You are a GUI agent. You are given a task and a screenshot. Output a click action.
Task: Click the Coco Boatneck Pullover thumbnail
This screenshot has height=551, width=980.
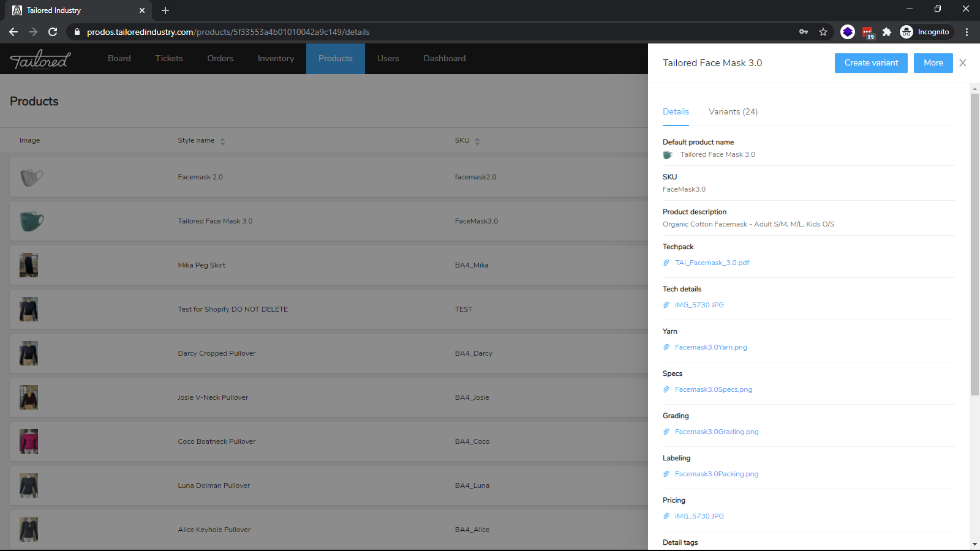29,441
